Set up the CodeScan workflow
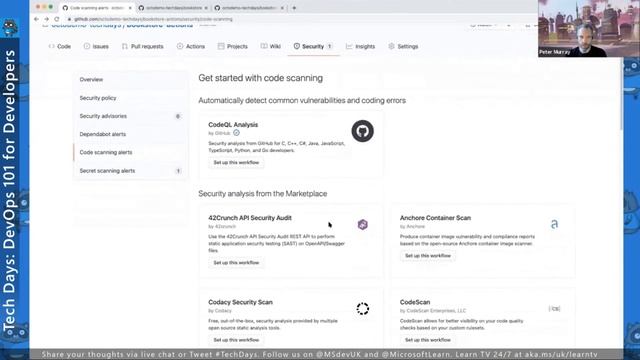The image size is (640, 360). point(428,340)
